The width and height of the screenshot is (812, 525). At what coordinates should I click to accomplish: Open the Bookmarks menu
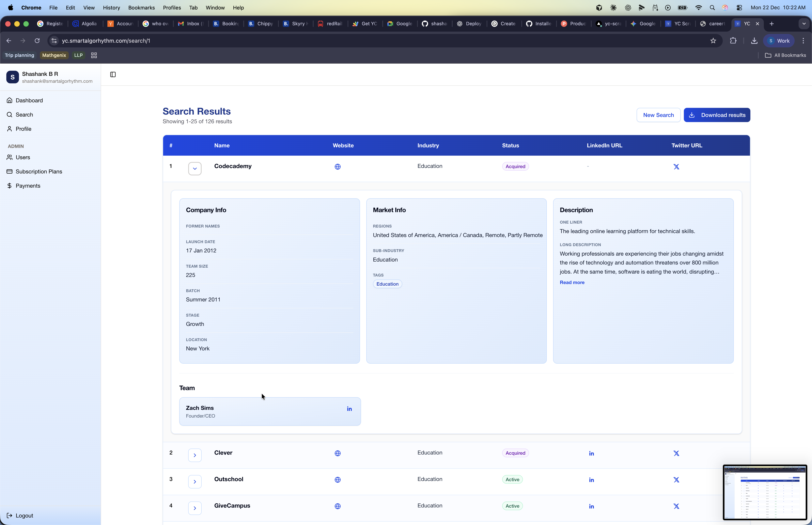(x=141, y=8)
